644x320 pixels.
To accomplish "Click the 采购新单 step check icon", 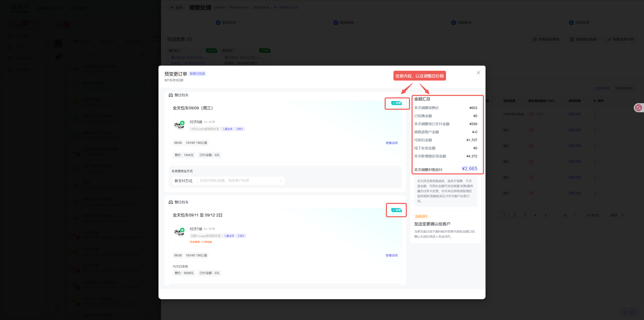I will pyautogui.click(x=453, y=22).
